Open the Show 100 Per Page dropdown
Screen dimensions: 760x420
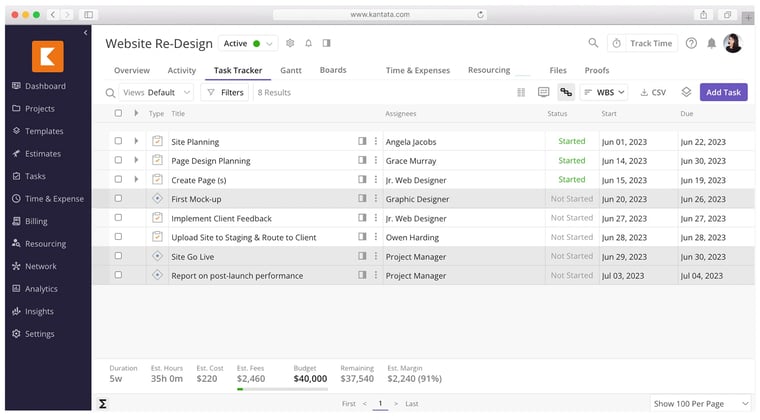point(700,403)
